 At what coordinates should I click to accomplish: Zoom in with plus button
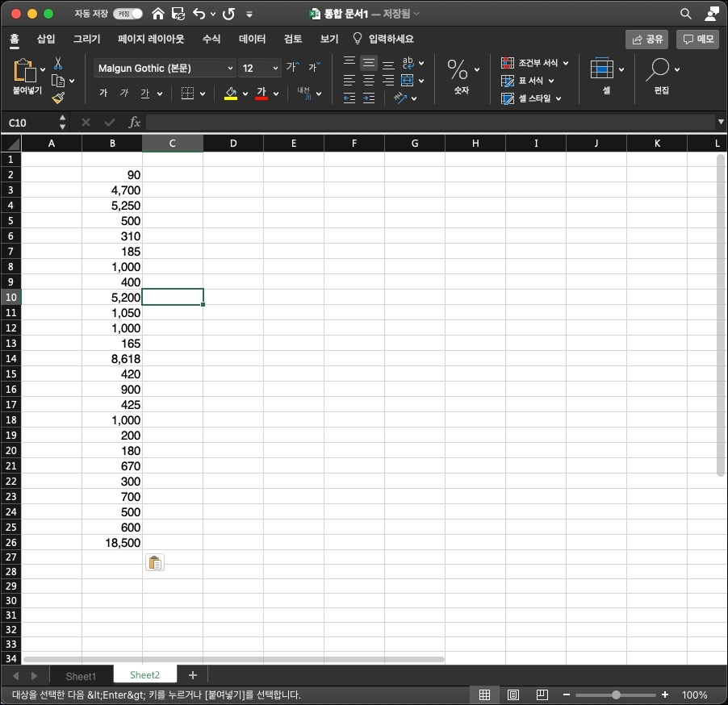click(x=665, y=695)
